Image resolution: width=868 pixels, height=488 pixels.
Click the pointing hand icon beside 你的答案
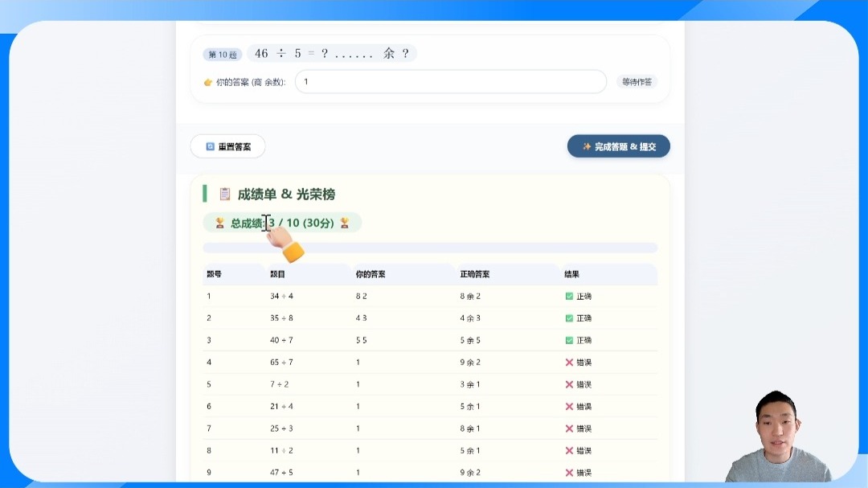tap(208, 83)
